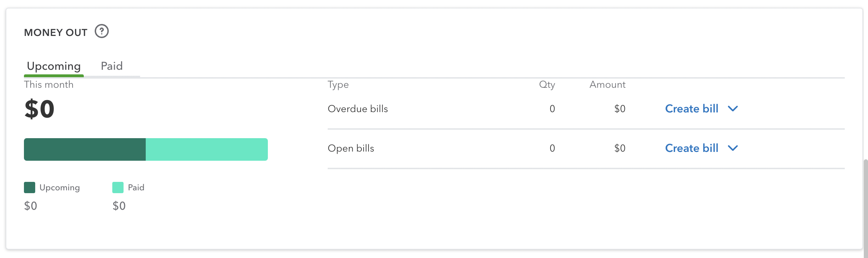Click the Qty column header

(547, 85)
